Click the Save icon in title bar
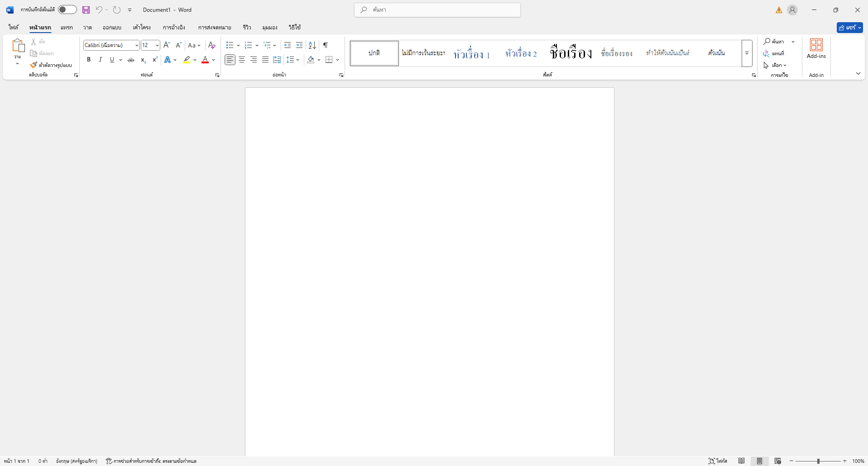868x466 pixels. click(x=86, y=10)
